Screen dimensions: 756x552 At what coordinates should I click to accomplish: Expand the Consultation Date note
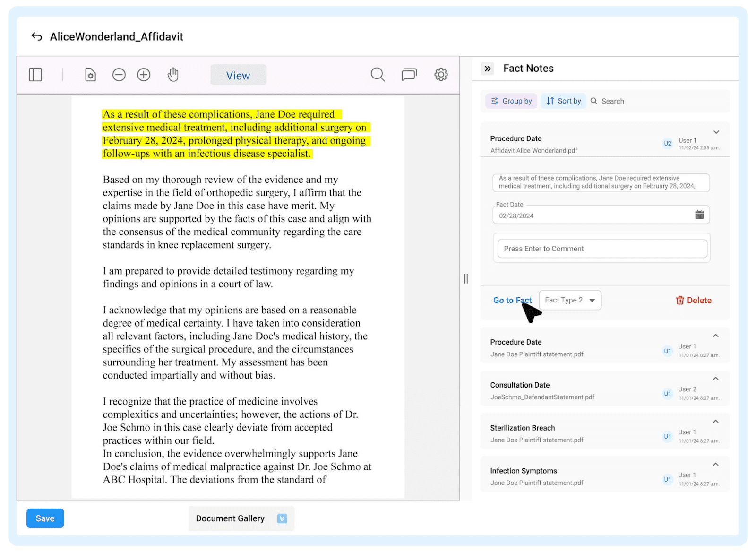(x=716, y=379)
